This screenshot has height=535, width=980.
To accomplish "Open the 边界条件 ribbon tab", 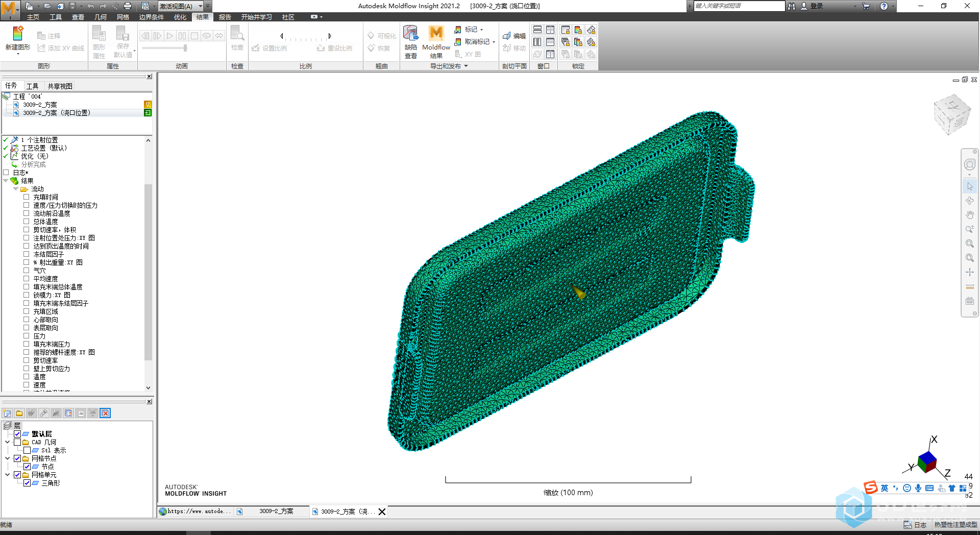I will pyautogui.click(x=152, y=17).
